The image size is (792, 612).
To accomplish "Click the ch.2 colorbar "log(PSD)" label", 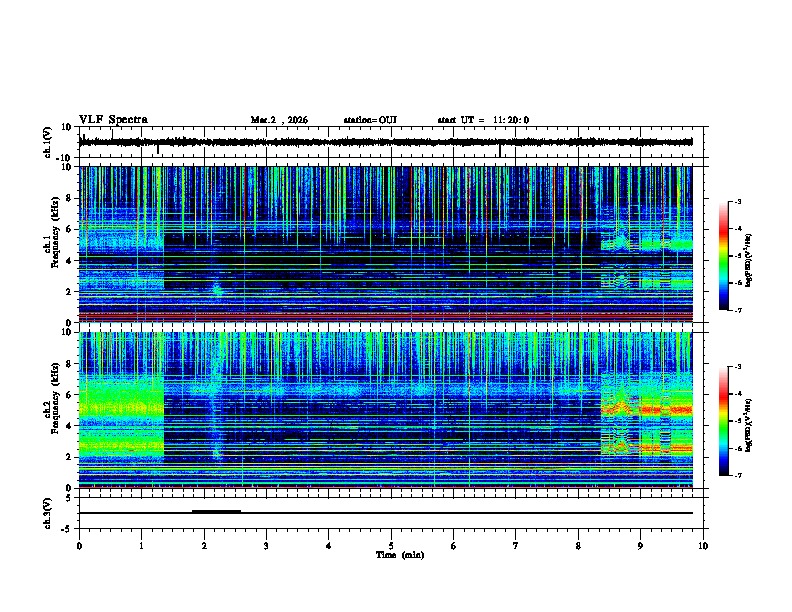I will (x=749, y=425).
